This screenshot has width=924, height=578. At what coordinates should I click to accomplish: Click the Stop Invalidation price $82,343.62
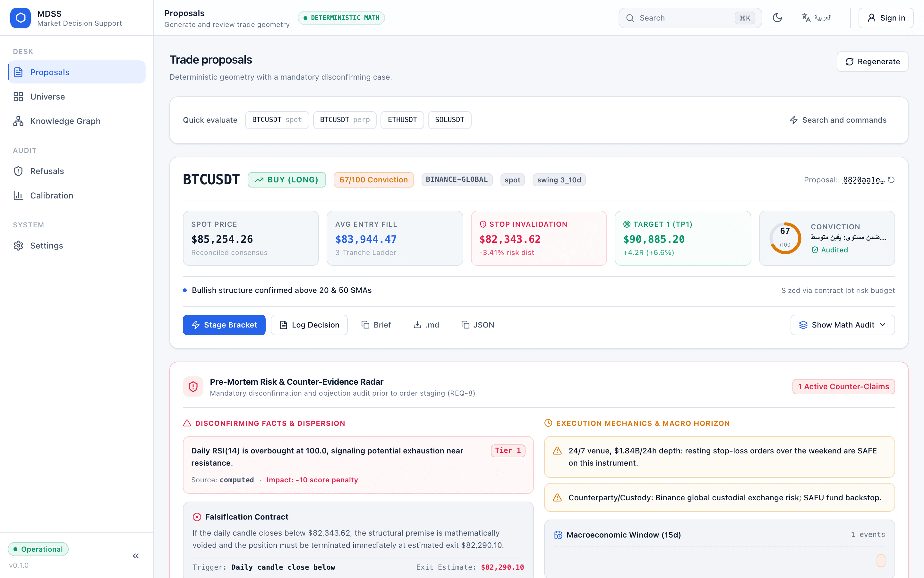point(510,239)
